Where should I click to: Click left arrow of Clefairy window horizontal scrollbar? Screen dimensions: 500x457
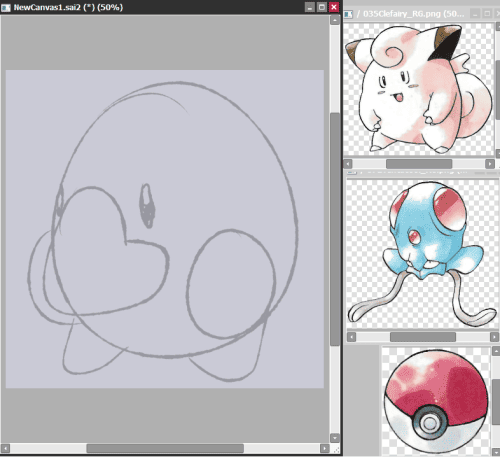(x=348, y=164)
